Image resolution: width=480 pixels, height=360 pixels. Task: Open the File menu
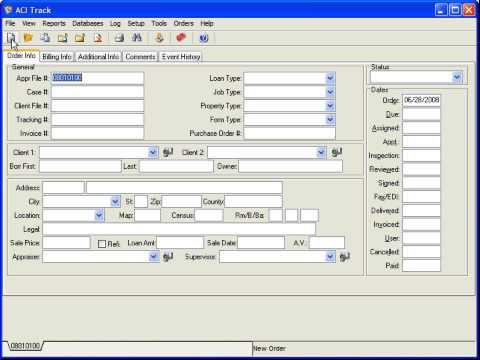10,23
